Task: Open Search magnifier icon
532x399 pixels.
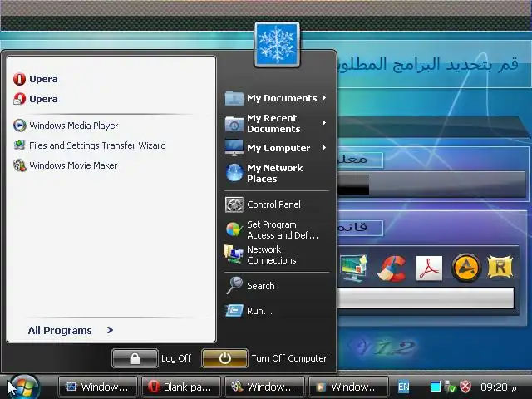Action: click(234, 285)
